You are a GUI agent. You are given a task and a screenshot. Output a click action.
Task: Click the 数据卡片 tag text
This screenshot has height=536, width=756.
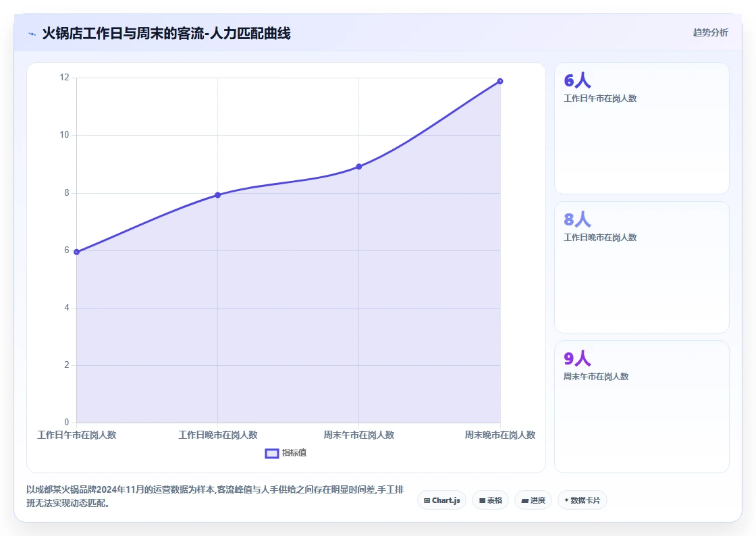585,500
